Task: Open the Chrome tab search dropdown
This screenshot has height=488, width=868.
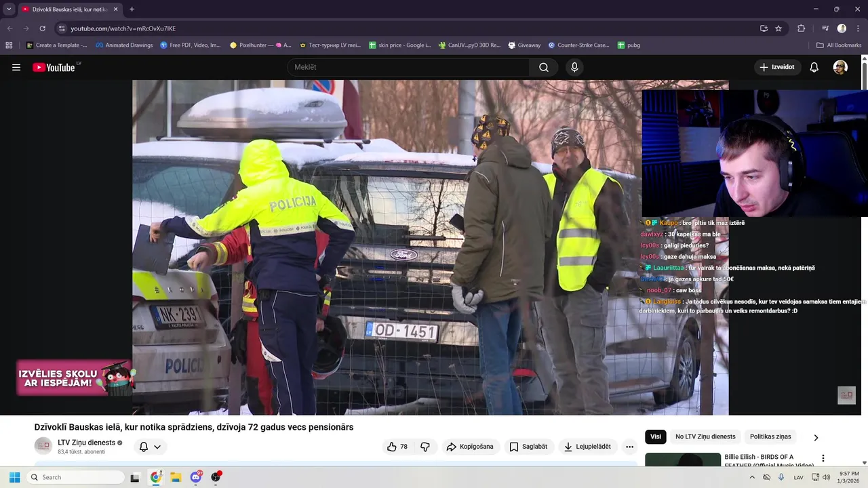Action: (9, 9)
